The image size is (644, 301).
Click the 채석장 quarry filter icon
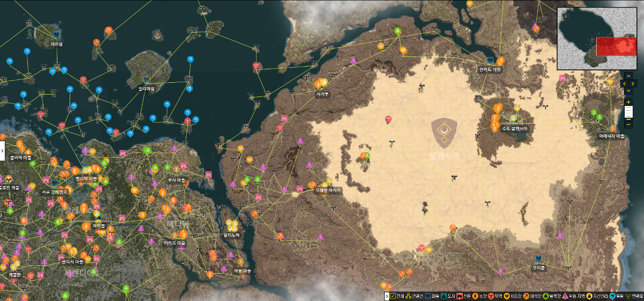(526, 296)
